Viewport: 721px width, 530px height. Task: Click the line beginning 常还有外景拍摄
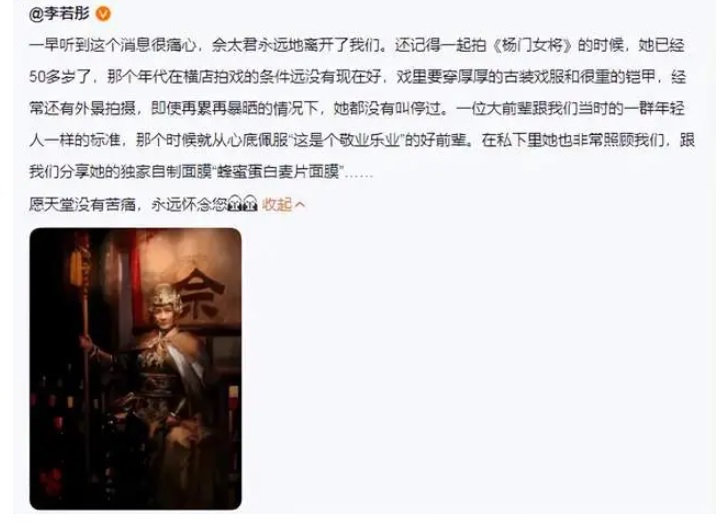tap(356, 108)
